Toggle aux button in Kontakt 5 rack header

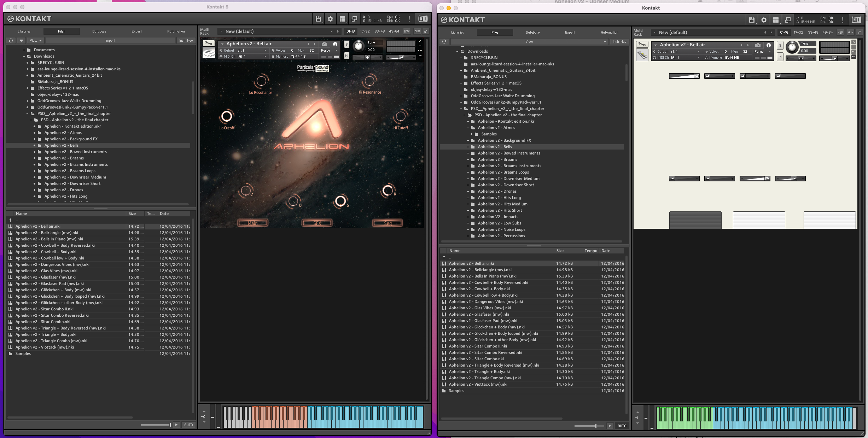click(417, 31)
